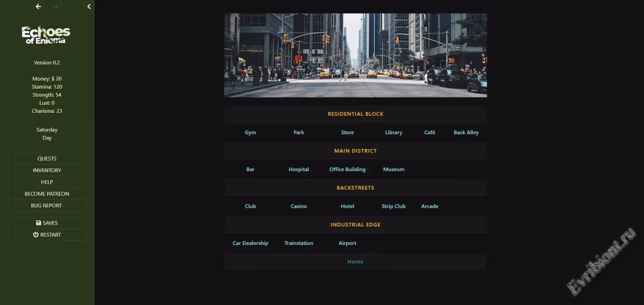Open the Inventory panel
This screenshot has height=305, width=644.
pyautogui.click(x=47, y=170)
